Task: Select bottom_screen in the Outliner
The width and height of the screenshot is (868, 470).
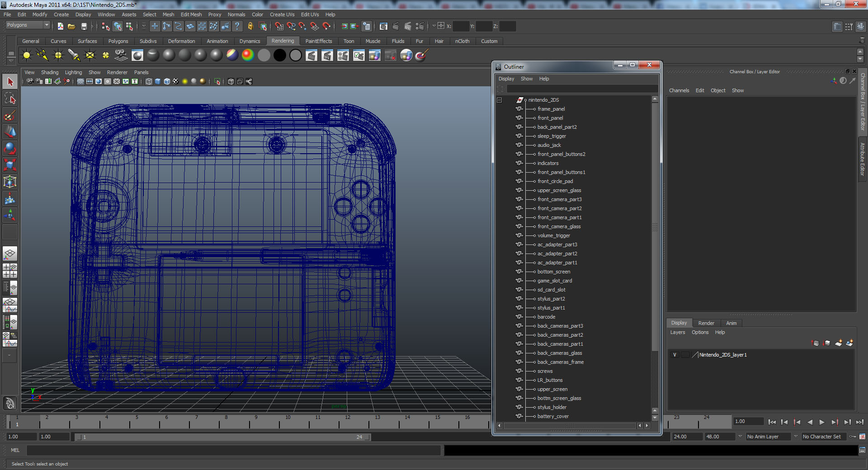Action: click(554, 272)
